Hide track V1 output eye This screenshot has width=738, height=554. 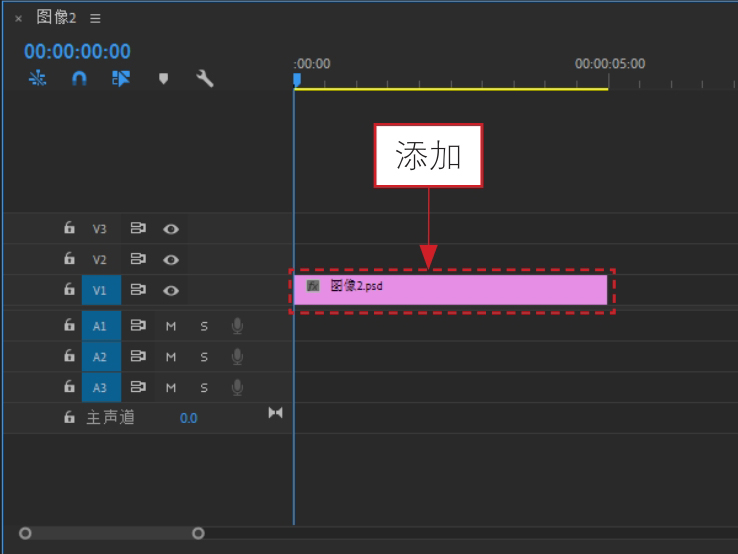coord(171,291)
